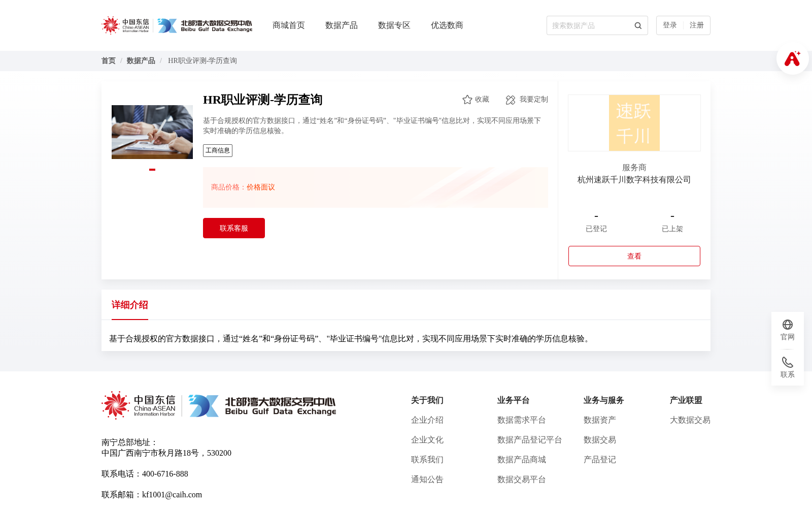Click the product handshake thumbnail image

click(152, 132)
